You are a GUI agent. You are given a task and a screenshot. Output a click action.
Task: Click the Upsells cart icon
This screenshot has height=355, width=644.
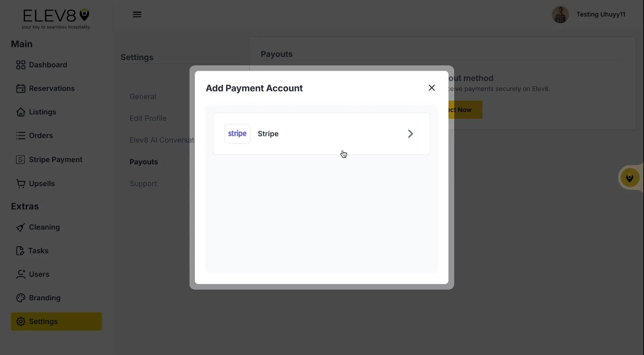coord(21,184)
